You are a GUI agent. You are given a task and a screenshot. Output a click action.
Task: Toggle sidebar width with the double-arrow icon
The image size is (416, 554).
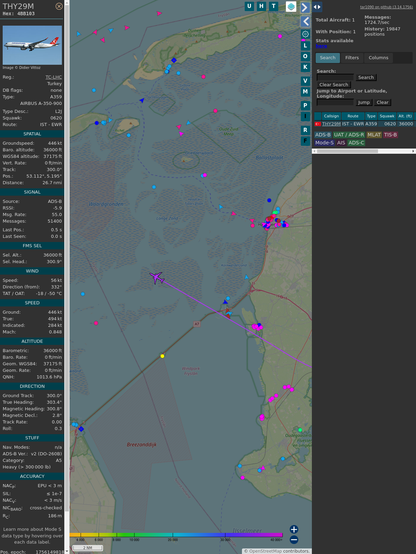[317, 7]
